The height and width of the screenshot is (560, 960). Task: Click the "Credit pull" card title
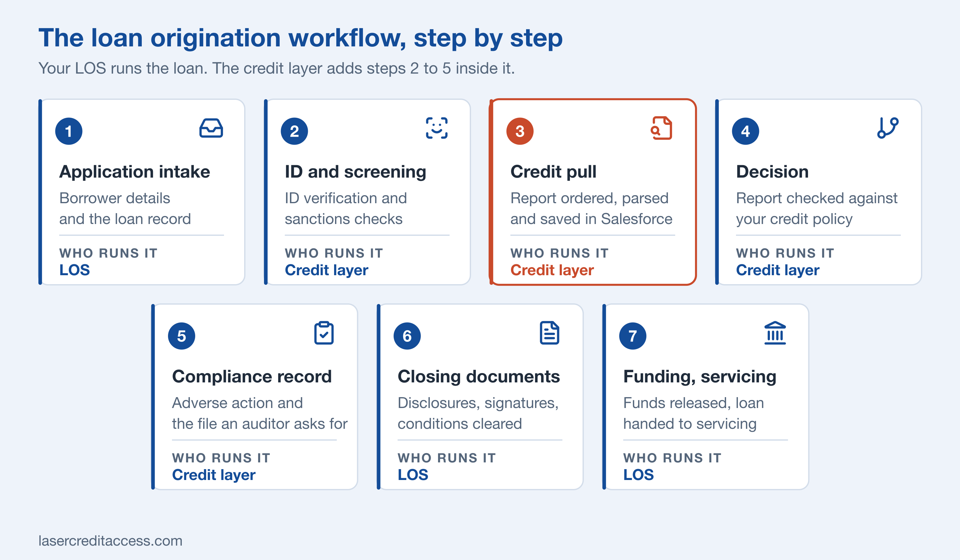[553, 172]
